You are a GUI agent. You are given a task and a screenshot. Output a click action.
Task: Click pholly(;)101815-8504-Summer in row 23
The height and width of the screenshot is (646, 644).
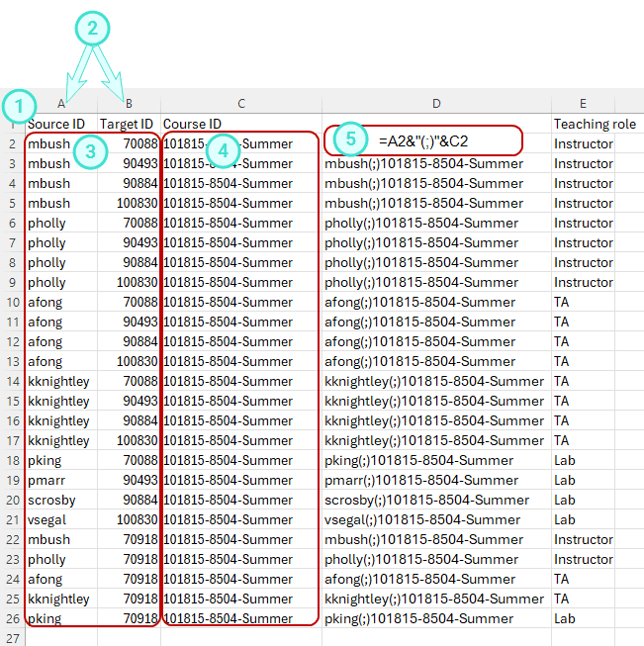[436, 559]
